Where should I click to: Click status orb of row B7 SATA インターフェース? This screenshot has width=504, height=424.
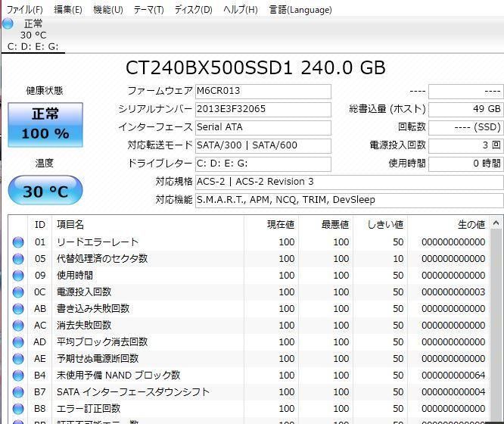[18, 392]
